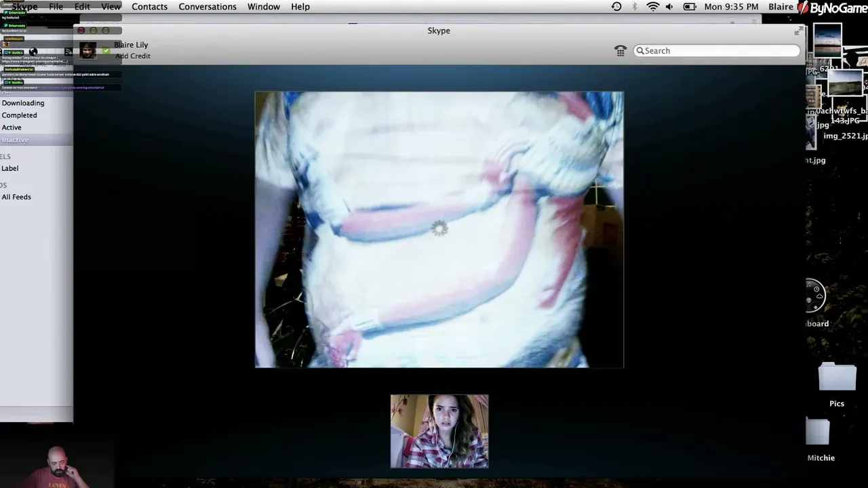Click the green online status icon
The width and height of the screenshot is (868, 488).
click(106, 50)
